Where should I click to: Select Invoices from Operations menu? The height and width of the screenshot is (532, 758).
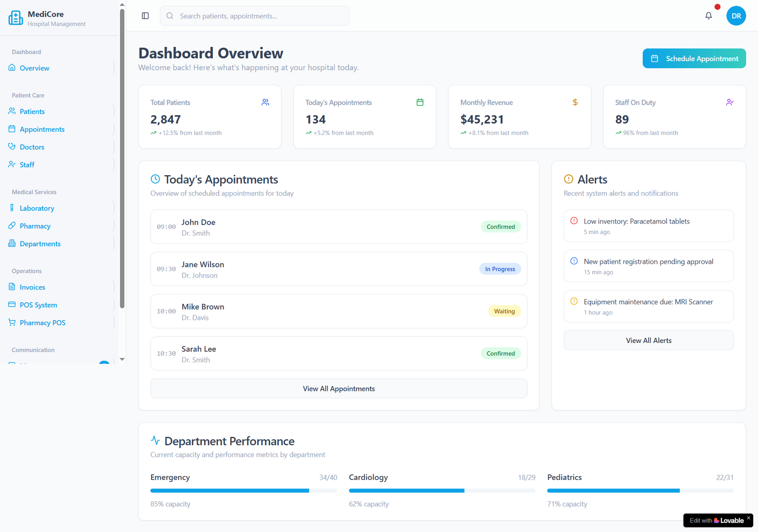32,287
